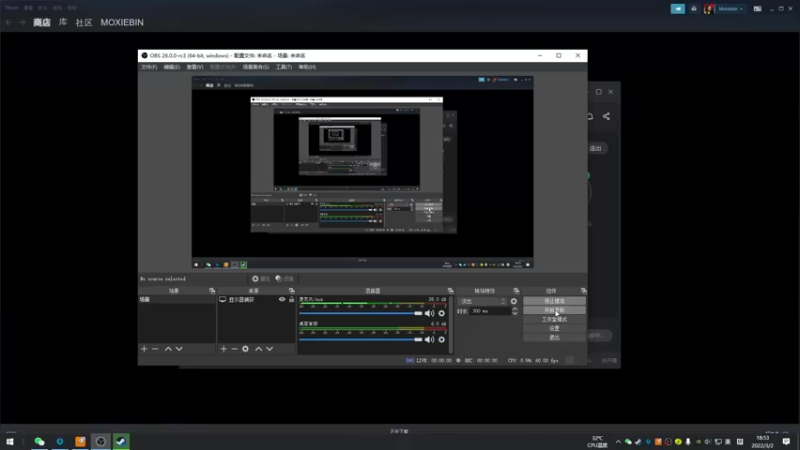
Task: Open Steam Community tab
Action: pos(84,22)
